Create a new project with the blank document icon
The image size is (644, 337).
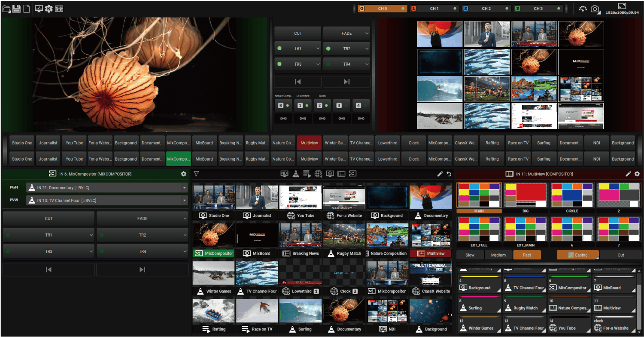click(26, 9)
